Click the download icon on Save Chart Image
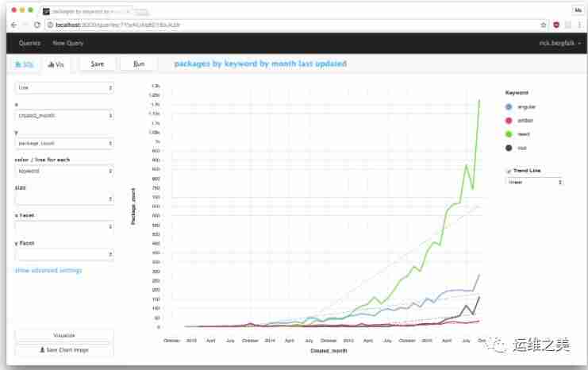 point(42,349)
